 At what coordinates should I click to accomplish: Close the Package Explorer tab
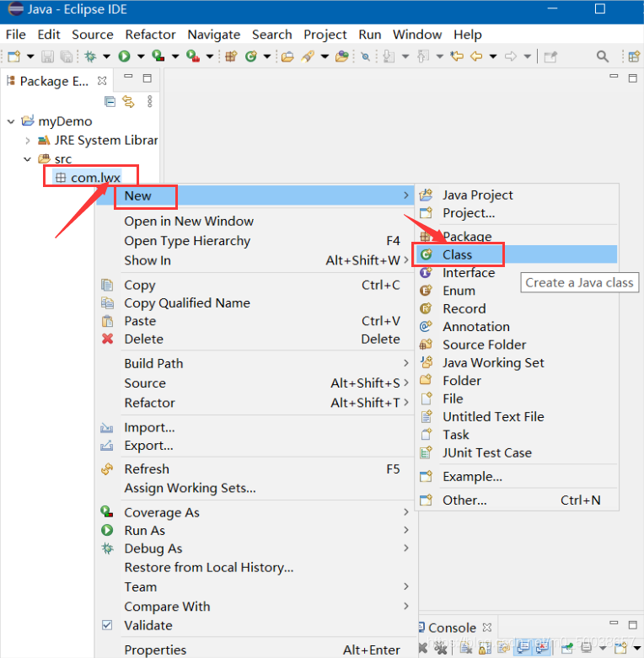tap(102, 81)
